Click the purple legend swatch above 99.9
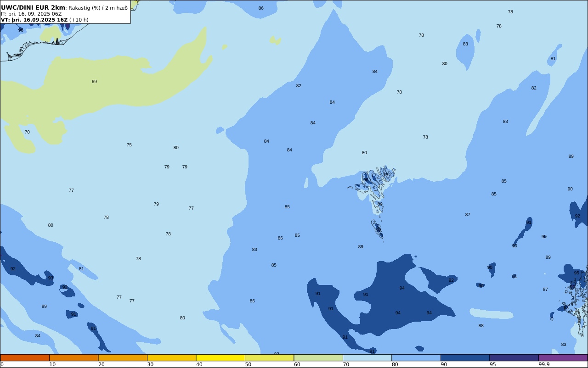 [x=563, y=357]
